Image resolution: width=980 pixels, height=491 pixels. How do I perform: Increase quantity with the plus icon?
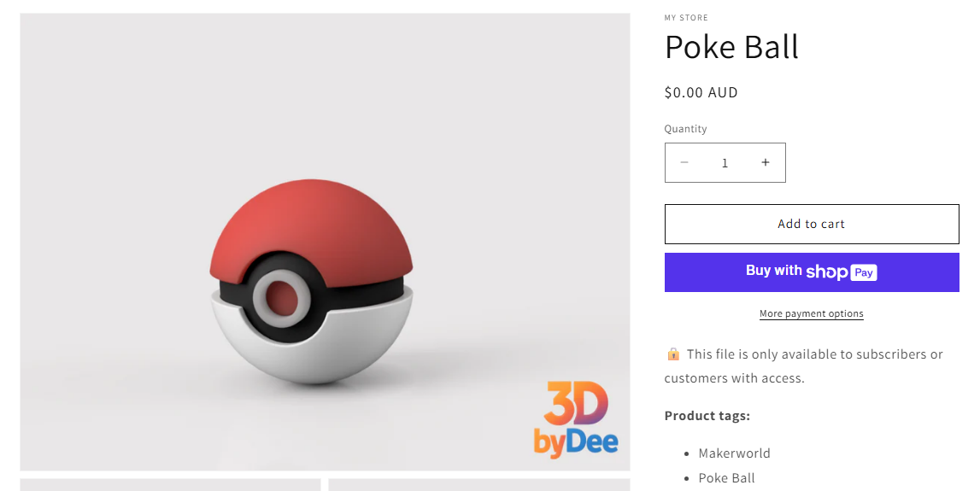[765, 162]
